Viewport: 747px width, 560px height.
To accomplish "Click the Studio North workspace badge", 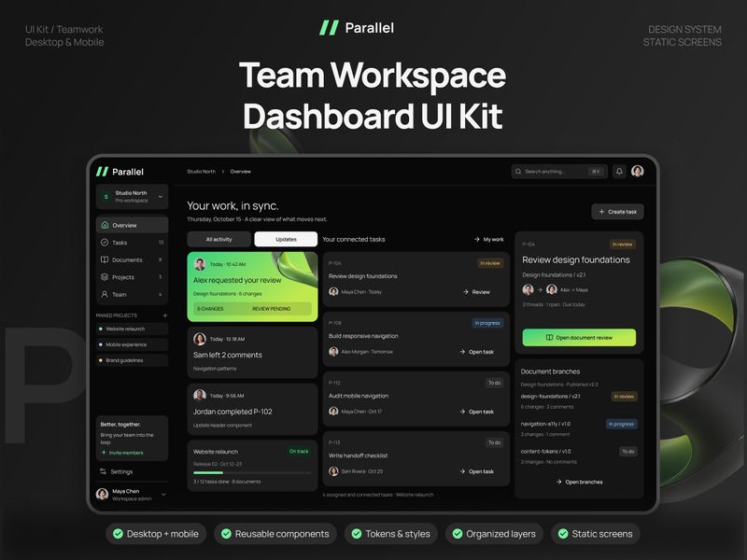I will coord(106,197).
